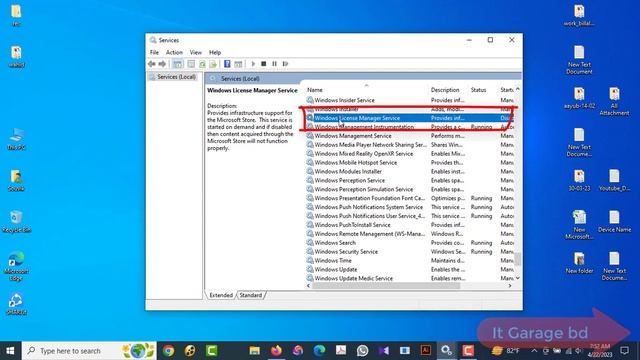
Task: Select Windows Push Notifications System Service row
Action: pyautogui.click(x=410, y=207)
